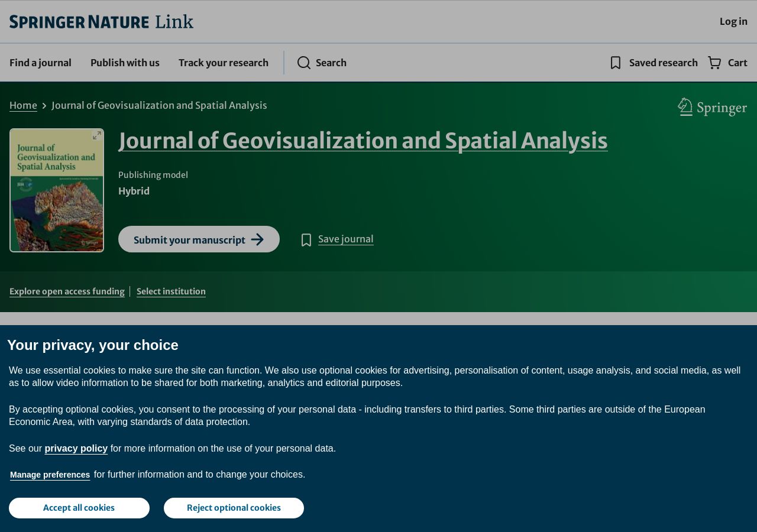
Task: Click the Log in link
Action: (733, 21)
